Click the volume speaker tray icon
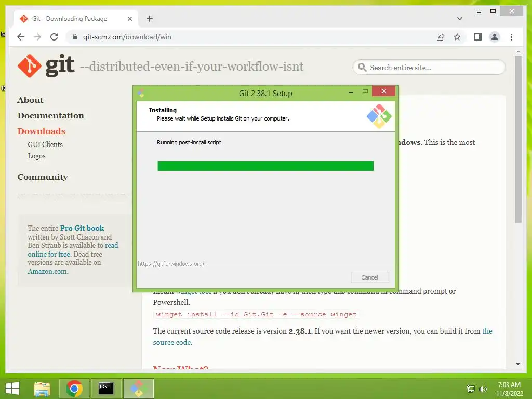The image size is (532, 399). (x=483, y=389)
